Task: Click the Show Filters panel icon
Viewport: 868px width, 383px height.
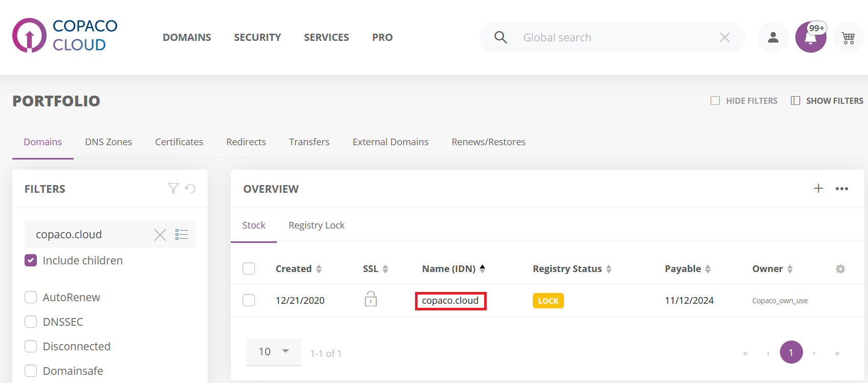Action: tap(795, 101)
